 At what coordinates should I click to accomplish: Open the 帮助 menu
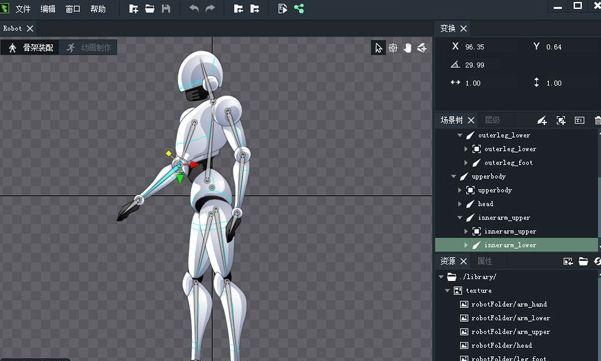(x=98, y=9)
